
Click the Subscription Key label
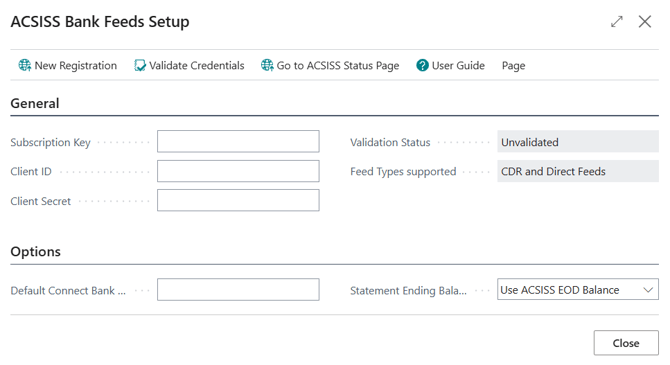[50, 142]
